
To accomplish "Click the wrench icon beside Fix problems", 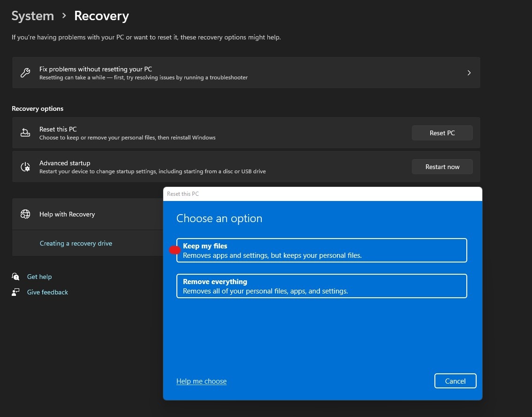I will coord(25,73).
